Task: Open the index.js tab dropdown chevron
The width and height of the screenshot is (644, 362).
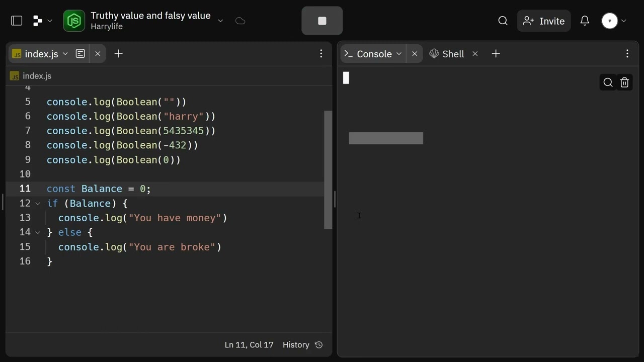Action: point(65,54)
